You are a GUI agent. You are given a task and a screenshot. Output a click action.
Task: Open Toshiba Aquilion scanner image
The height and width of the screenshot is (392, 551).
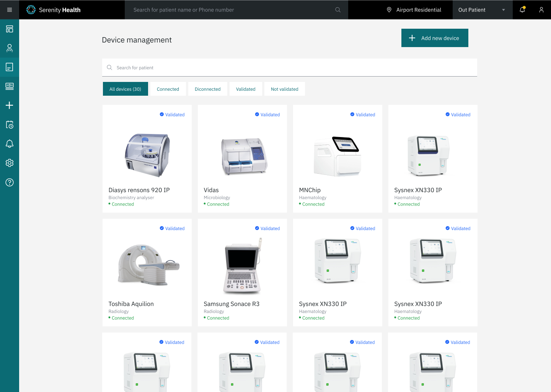148,264
